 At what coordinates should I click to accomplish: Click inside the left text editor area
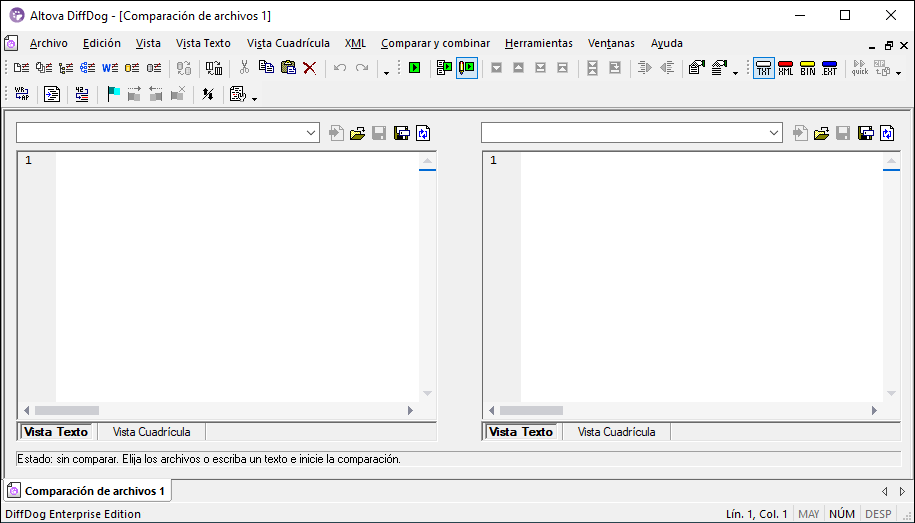click(237, 277)
